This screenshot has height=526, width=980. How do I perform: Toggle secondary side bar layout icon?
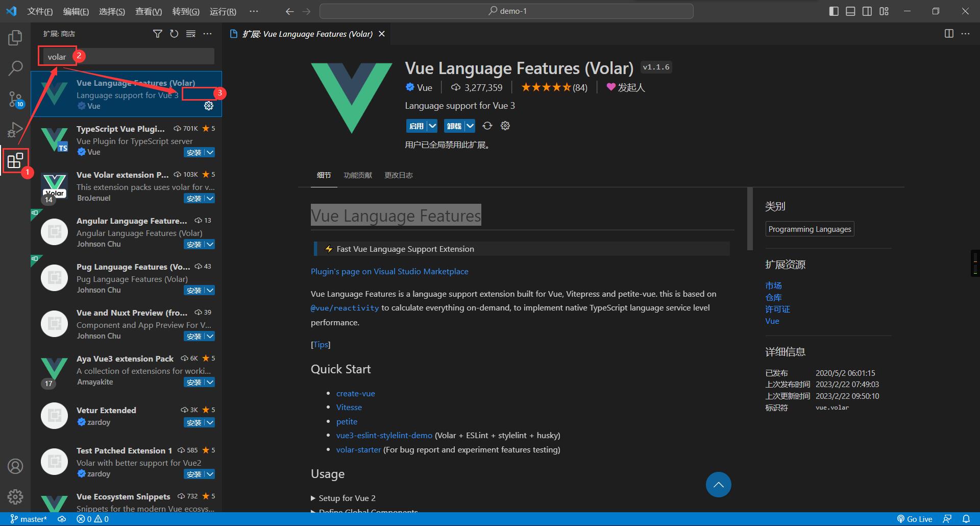(867, 11)
